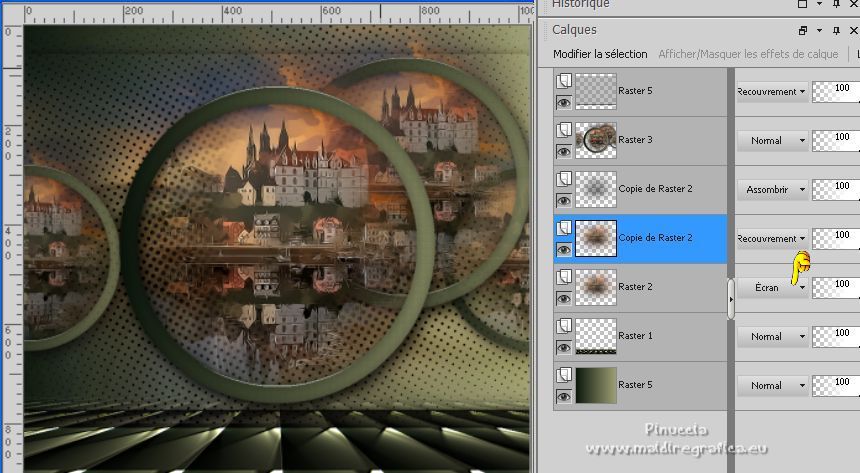Hide the Raster 1 layer
Viewport: 860px width, 473px height.
click(564, 347)
